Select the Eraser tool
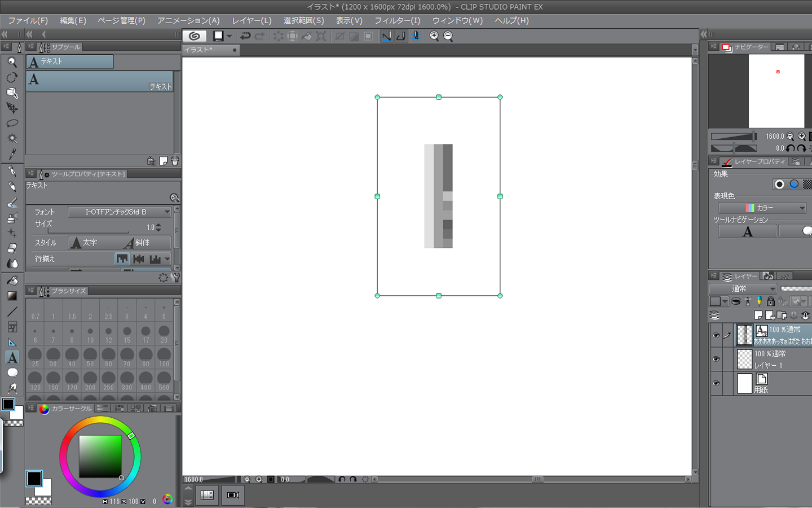812x508 pixels. 12,248
